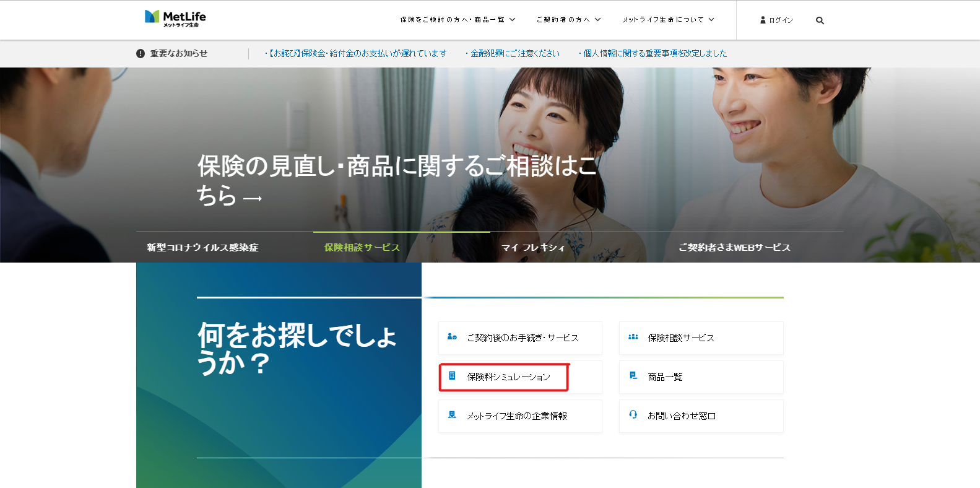Open the notice about delayed 保険金・給付金 payments
Screen dimensions: 980x488
tap(358, 54)
